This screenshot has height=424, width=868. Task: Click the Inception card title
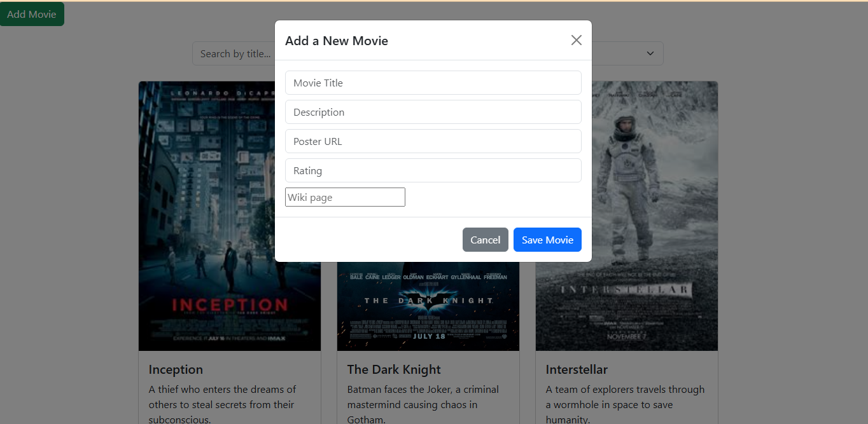(x=176, y=369)
